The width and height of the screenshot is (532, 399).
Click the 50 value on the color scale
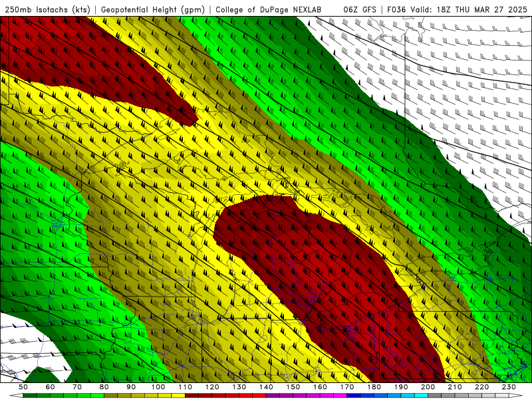pyautogui.click(x=23, y=387)
